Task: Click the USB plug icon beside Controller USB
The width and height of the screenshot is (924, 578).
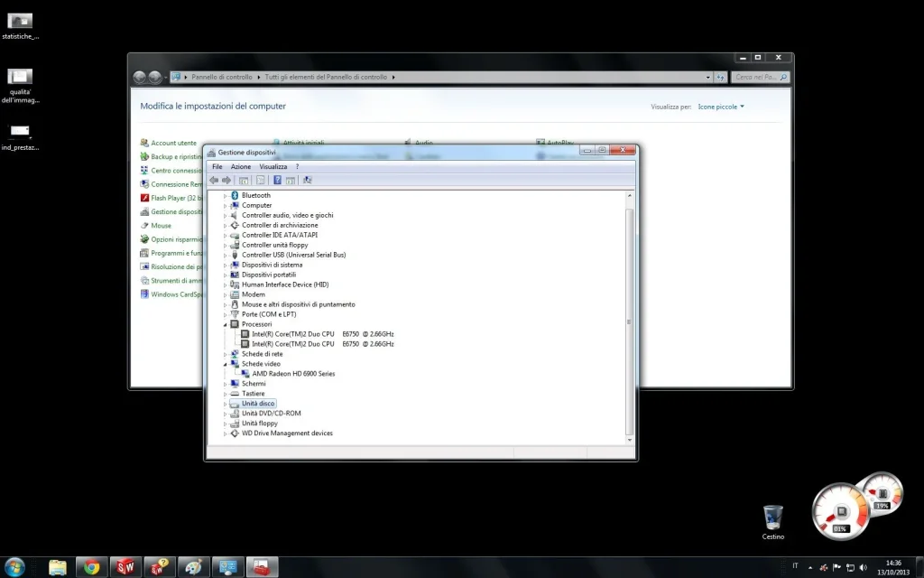Action: coord(235,255)
